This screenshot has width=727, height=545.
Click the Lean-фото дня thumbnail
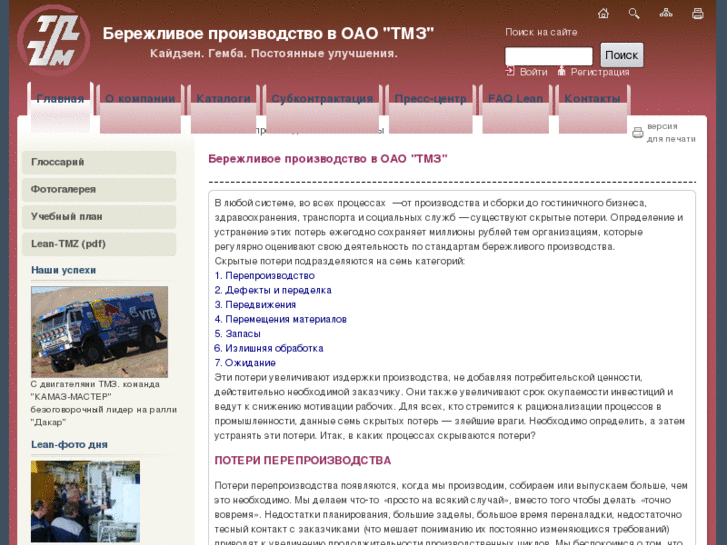[x=85, y=502]
